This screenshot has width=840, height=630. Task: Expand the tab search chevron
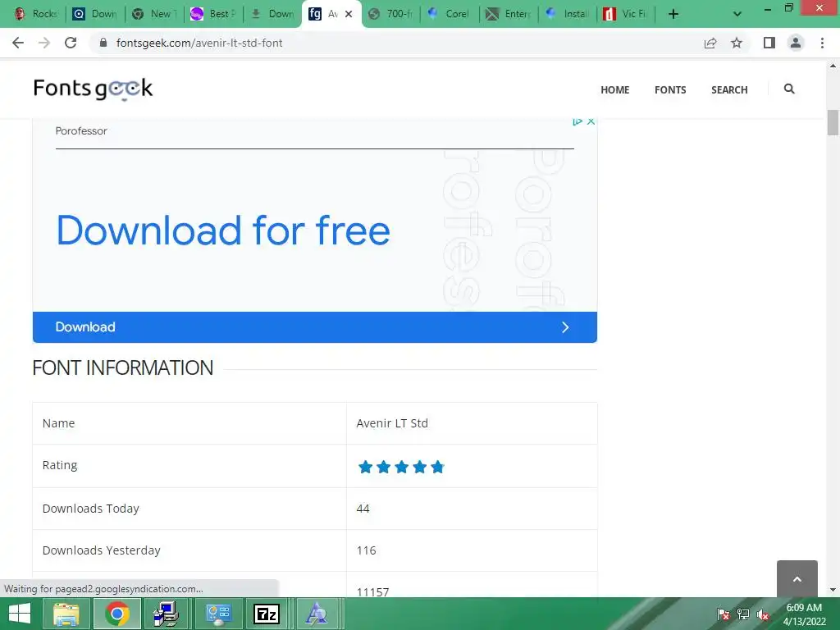coord(737,14)
